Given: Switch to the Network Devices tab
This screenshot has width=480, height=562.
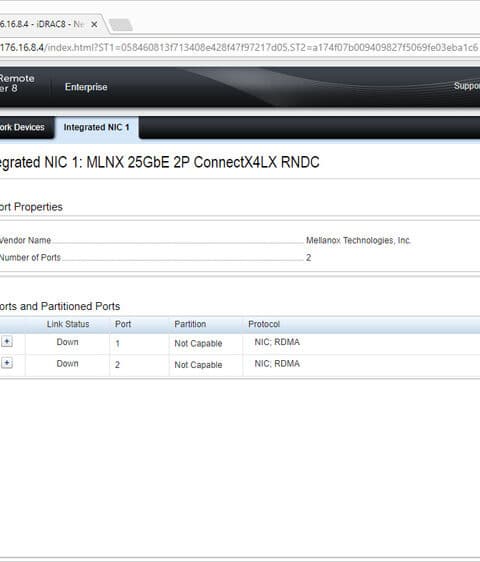Looking at the screenshot, I should point(22,127).
